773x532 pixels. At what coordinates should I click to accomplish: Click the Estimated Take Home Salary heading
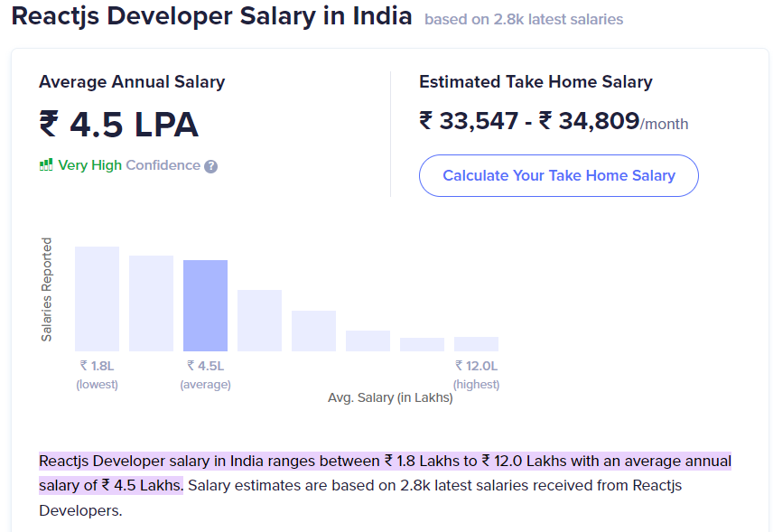pos(536,81)
